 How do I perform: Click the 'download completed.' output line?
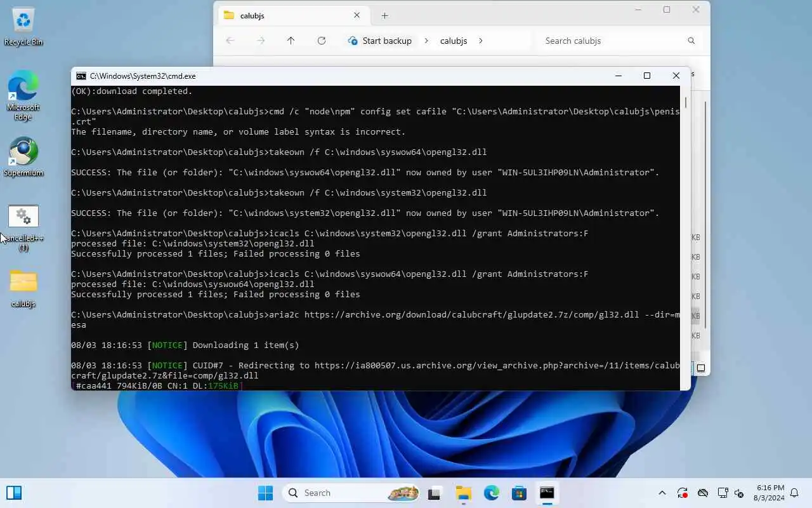pyautogui.click(x=132, y=91)
